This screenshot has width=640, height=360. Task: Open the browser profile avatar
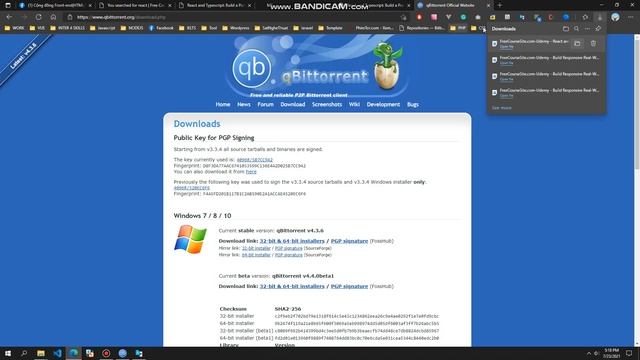point(615,17)
